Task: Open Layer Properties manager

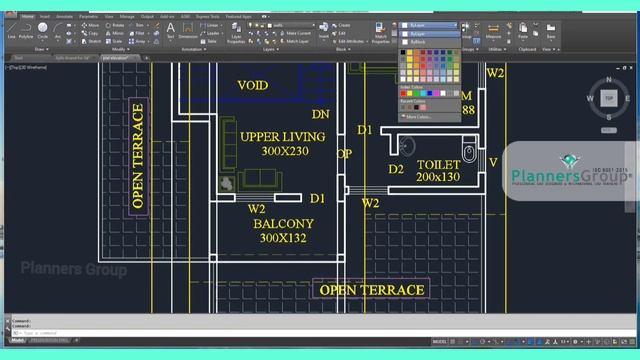Action: click(x=236, y=33)
